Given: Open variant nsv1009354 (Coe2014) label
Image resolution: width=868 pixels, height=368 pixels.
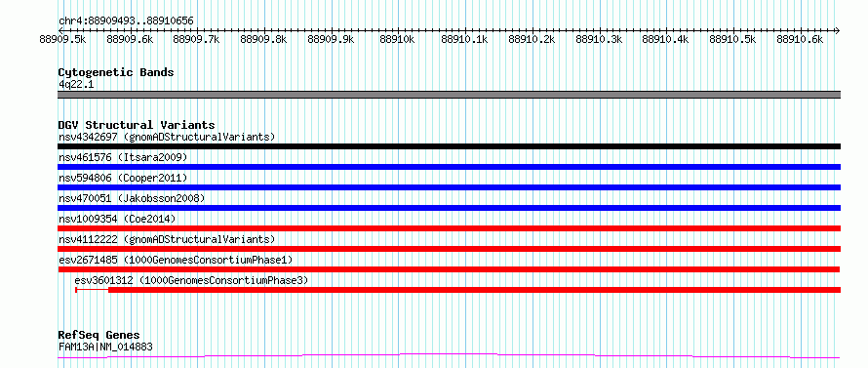Looking at the screenshot, I should click(x=117, y=219).
